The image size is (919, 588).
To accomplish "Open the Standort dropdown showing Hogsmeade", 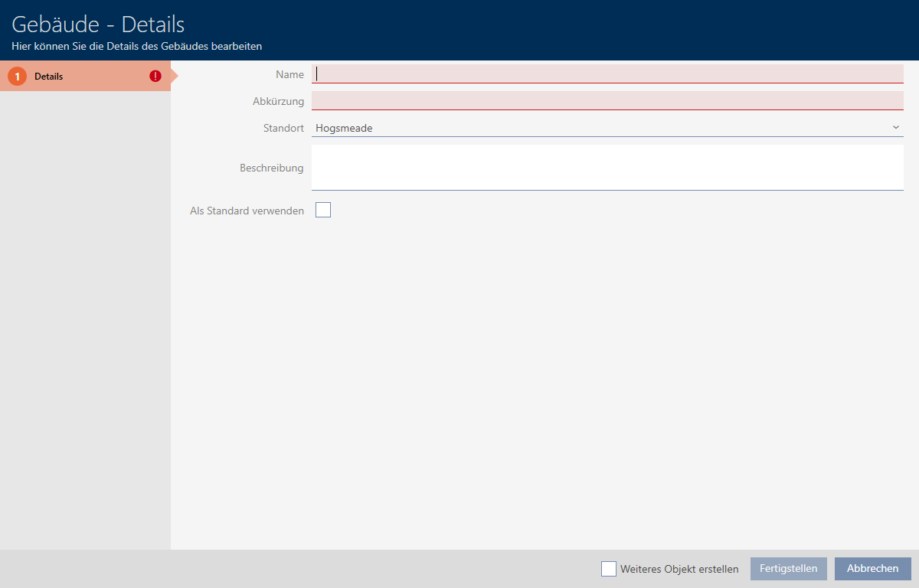I will coord(597,128).
